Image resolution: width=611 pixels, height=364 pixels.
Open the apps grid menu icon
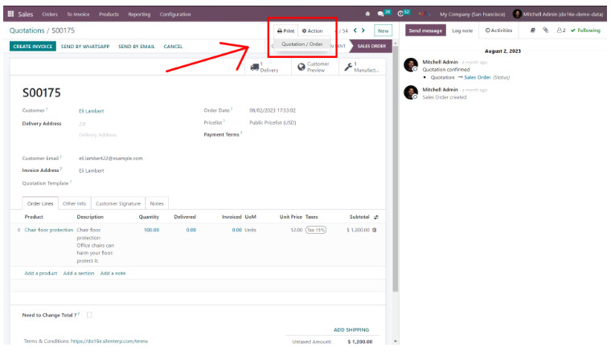click(10, 14)
